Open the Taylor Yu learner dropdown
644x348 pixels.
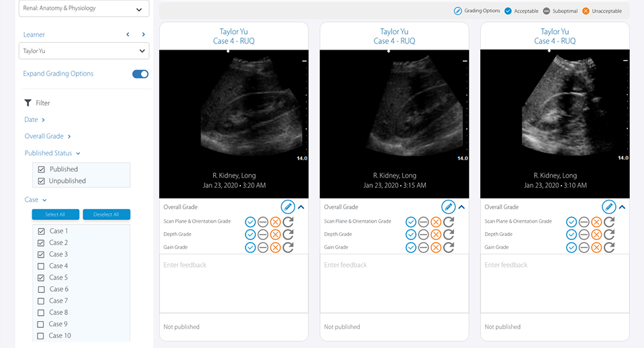tap(84, 51)
